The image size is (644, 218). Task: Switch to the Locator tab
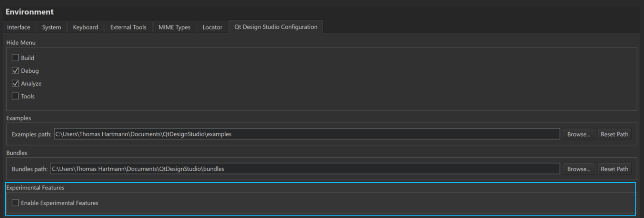coord(212,27)
